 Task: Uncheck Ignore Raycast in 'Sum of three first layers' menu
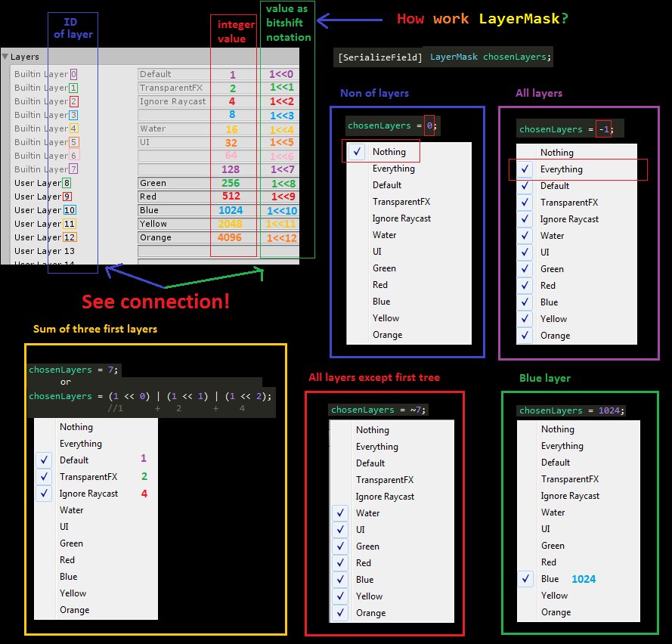pos(96,494)
